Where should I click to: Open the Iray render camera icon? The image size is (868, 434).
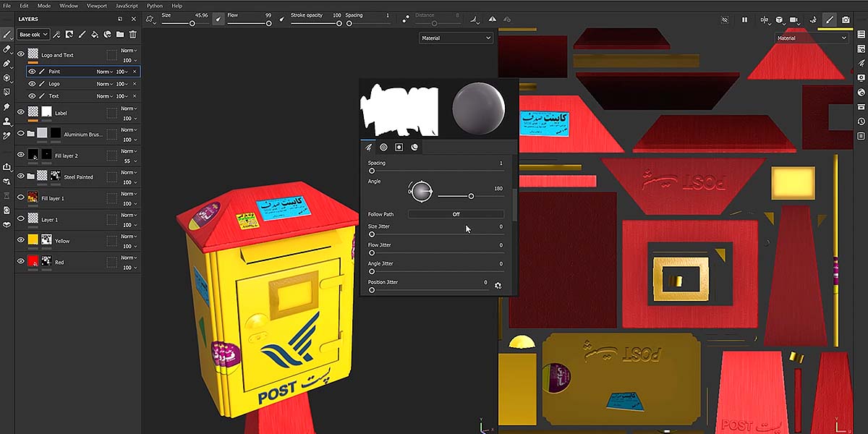click(846, 20)
